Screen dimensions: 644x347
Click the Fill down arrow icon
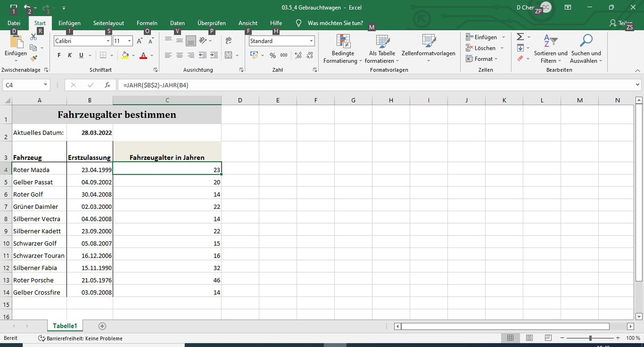point(520,48)
